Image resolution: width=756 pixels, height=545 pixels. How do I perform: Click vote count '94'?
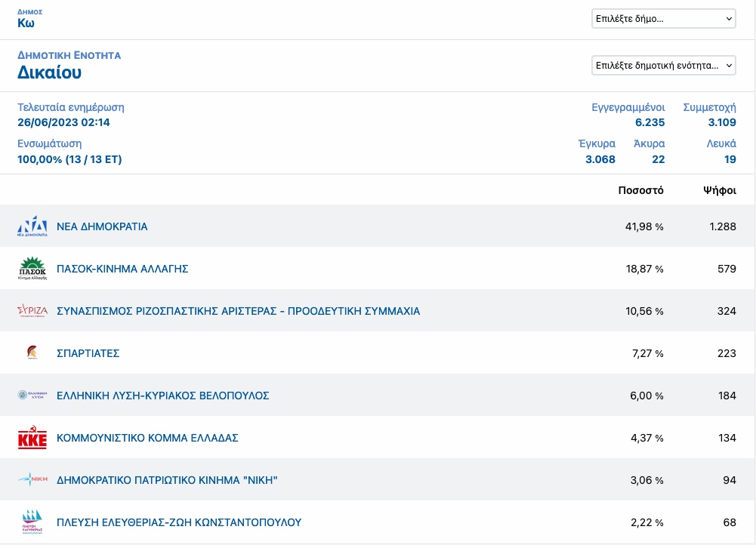click(730, 480)
